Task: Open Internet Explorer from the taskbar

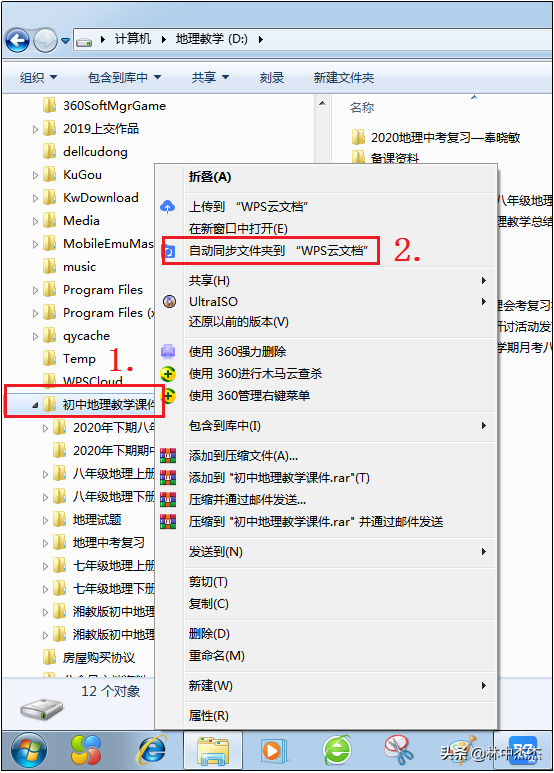Action: (x=152, y=751)
